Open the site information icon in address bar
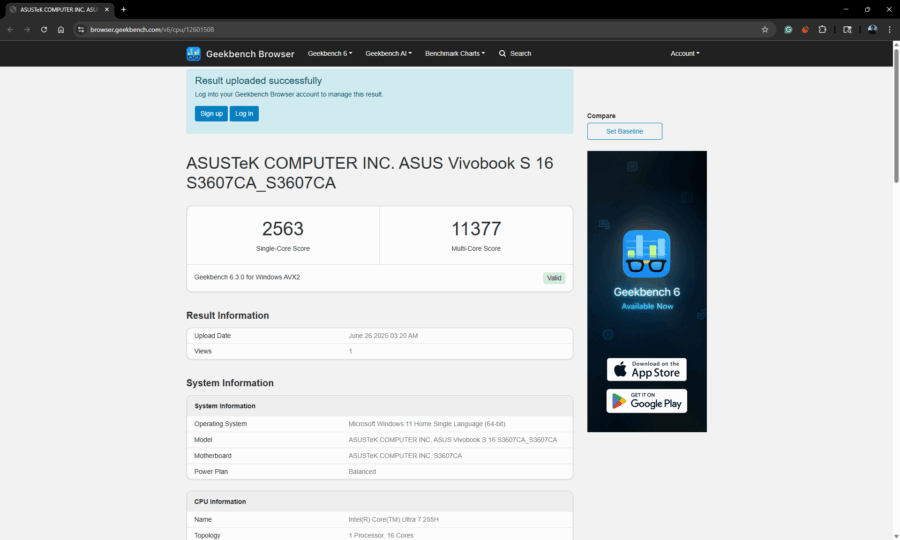Viewport: 900px width, 540px height. point(81,29)
